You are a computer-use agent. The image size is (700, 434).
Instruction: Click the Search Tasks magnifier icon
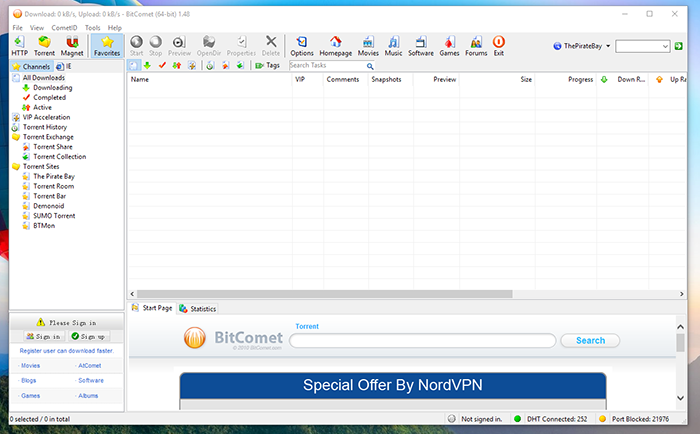(370, 66)
